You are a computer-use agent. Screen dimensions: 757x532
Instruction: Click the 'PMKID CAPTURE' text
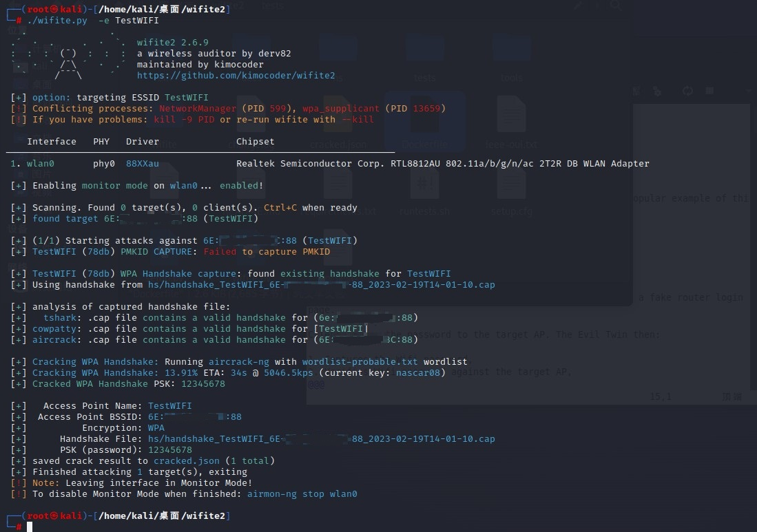[x=156, y=252]
